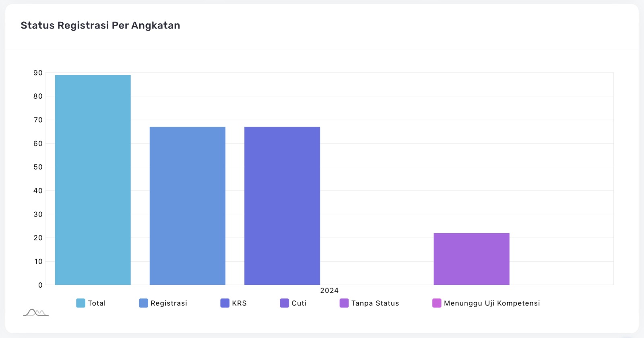Toggle Menunggu Uji Kompetensi via its legend text
The height and width of the screenshot is (338, 644).
(x=491, y=303)
